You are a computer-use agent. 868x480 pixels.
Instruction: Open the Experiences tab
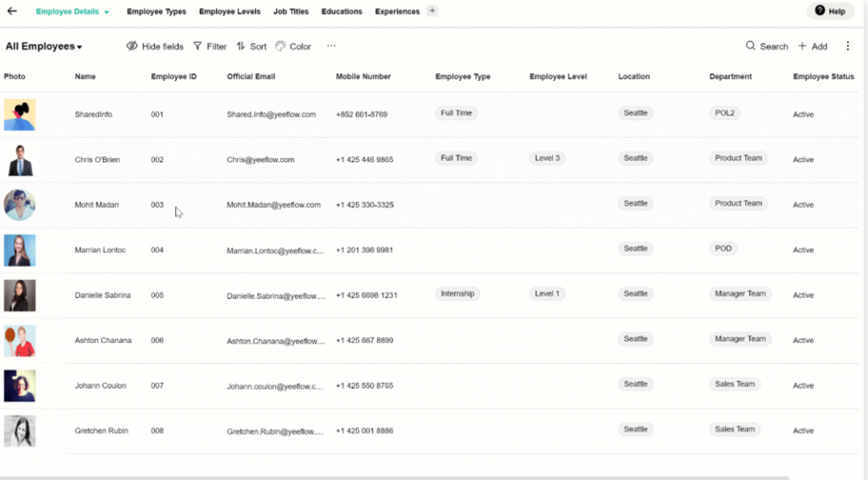[397, 12]
